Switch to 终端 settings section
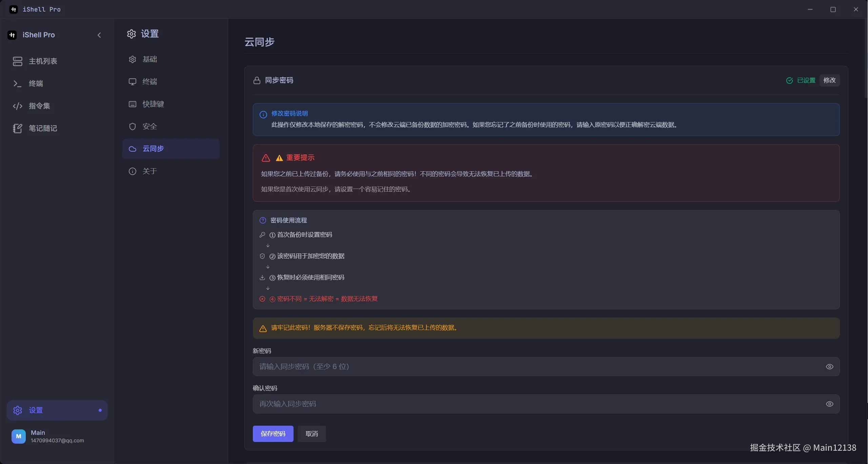 (x=149, y=81)
